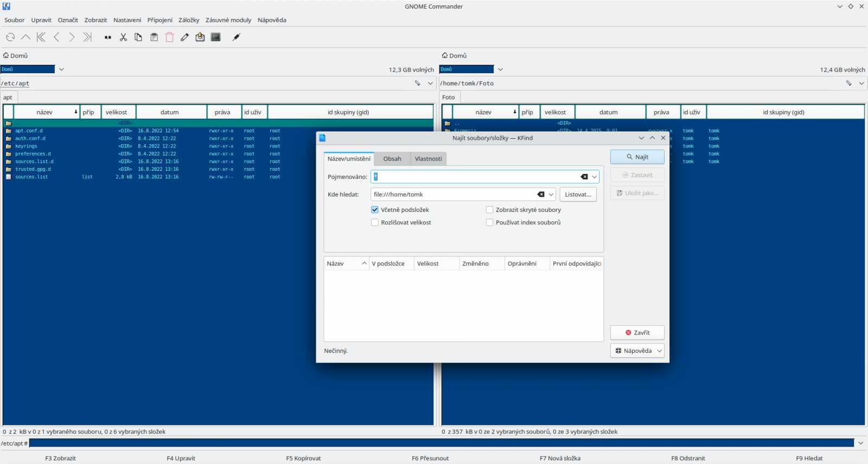Click F8 Odstranit button in bottom bar
This screenshot has height=464, width=868.
pyautogui.click(x=688, y=458)
